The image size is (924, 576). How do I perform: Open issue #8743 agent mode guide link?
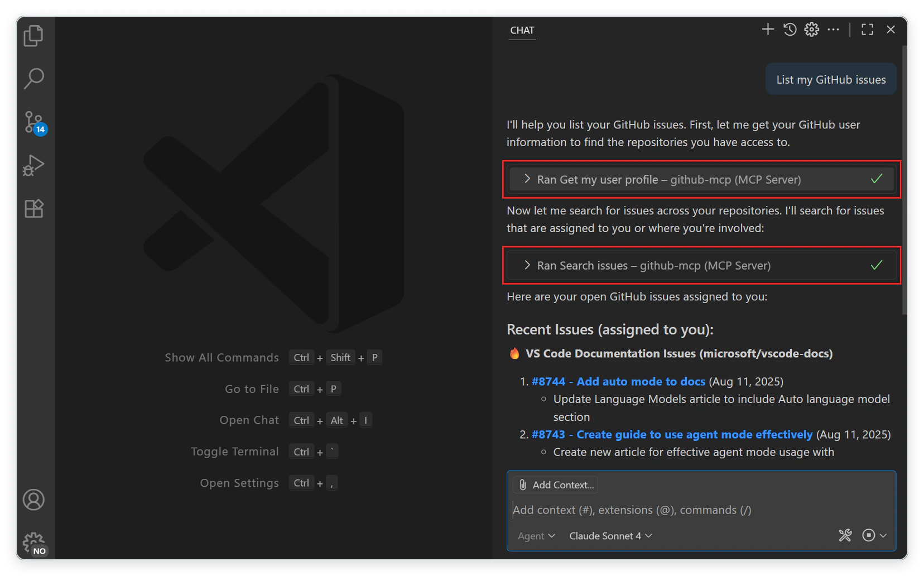(672, 434)
